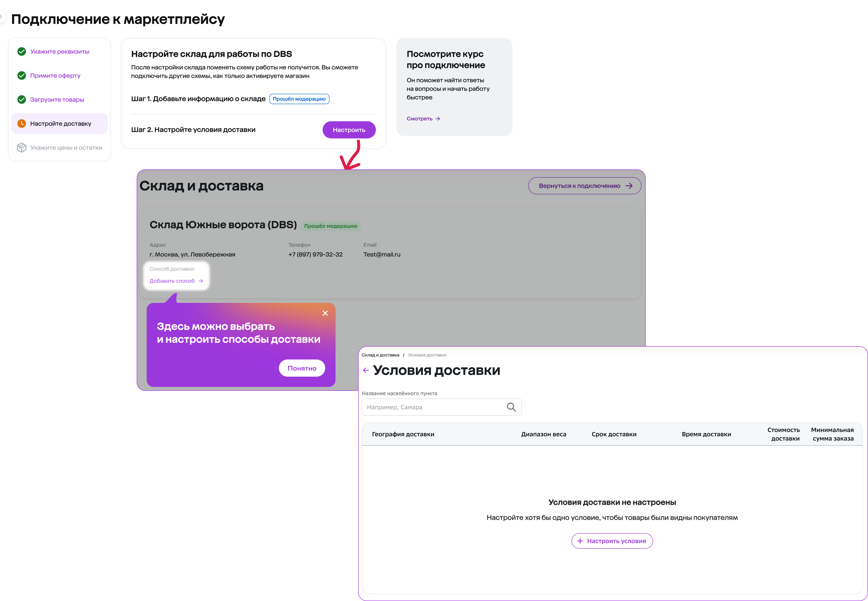Screen dimensions: 868x601
Task: Click География доставки column header
Action: 403,434
